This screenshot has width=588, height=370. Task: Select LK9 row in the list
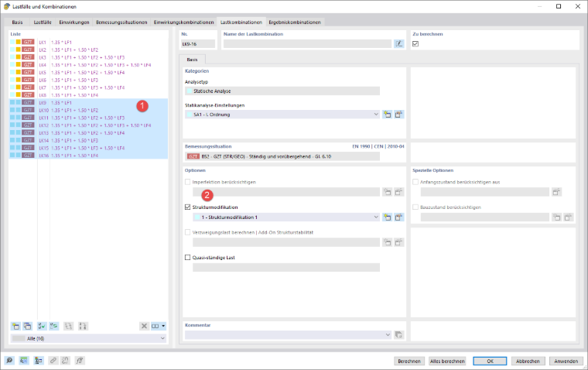88,102
